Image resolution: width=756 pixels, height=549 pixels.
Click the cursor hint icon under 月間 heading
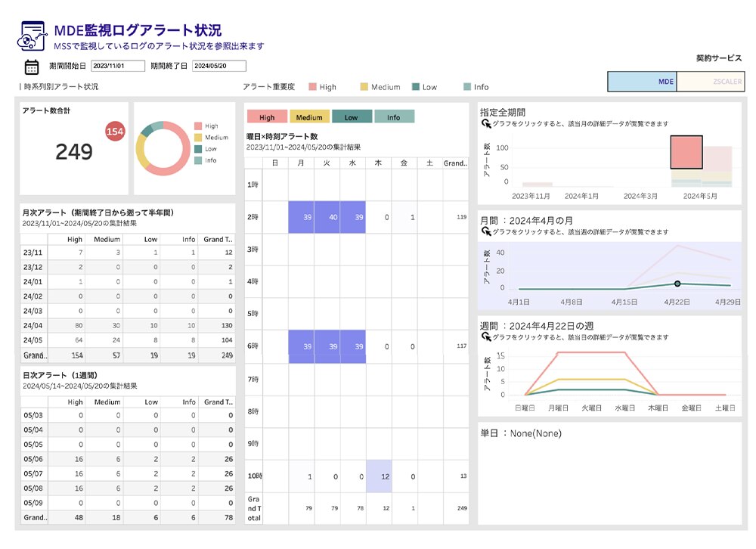click(485, 231)
